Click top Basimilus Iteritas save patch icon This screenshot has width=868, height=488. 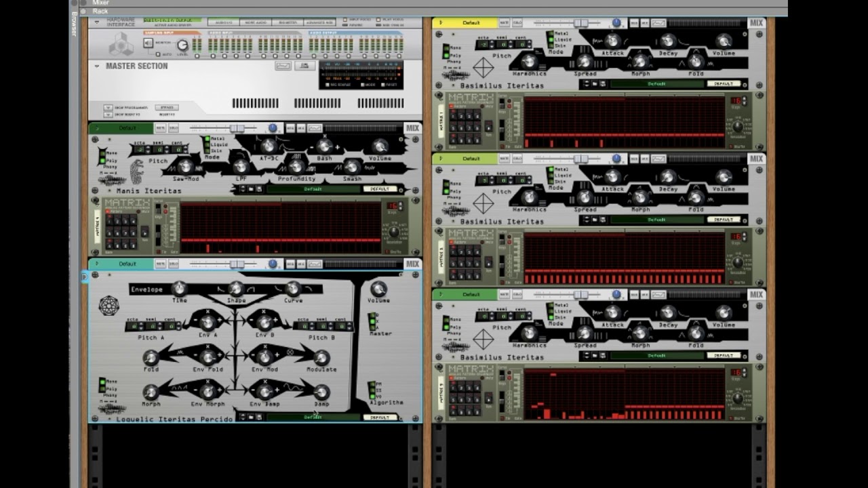[602, 84]
